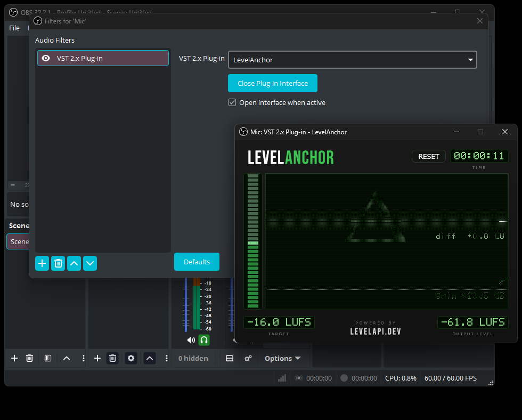Click the LevelAnchor time counter display

point(479,156)
